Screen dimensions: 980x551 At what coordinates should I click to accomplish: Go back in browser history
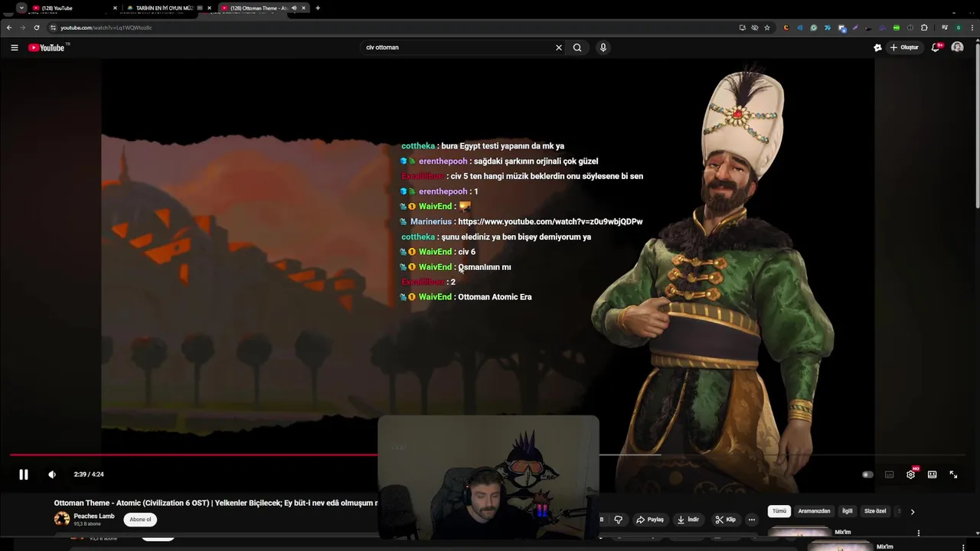tap(9, 28)
